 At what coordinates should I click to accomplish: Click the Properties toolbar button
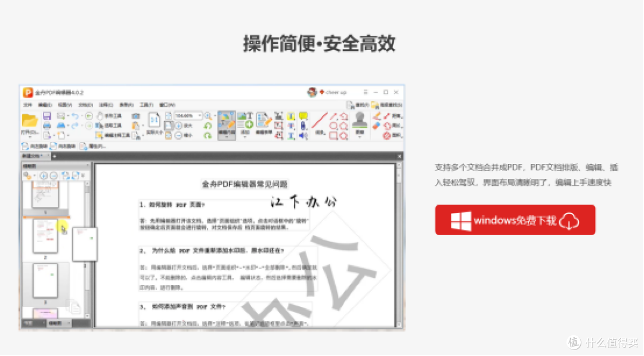point(92,146)
